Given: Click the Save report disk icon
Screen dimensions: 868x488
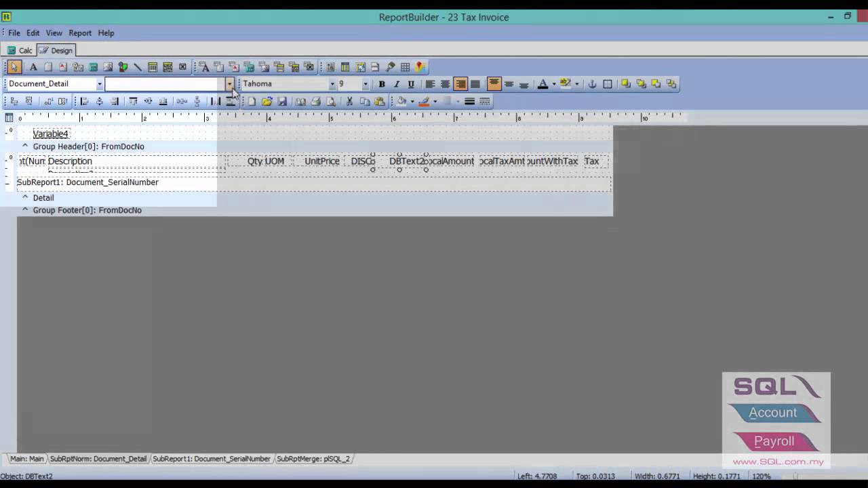Looking at the screenshot, I should tap(282, 102).
